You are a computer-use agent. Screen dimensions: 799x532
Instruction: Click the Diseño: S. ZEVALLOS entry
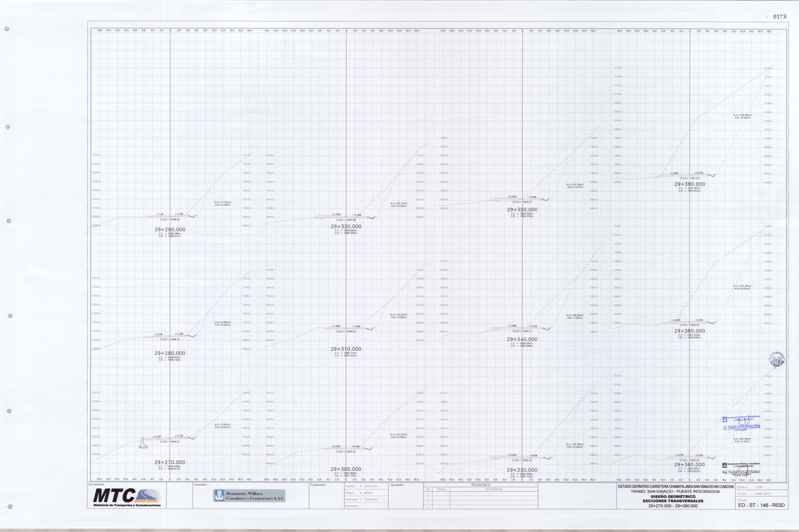[x=361, y=486]
